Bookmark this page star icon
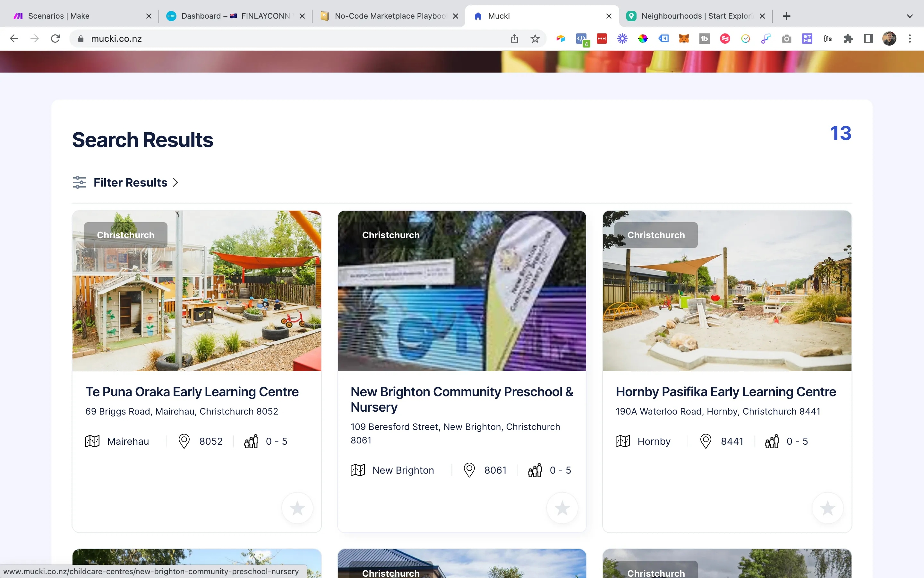This screenshot has width=924, height=578. [535, 39]
